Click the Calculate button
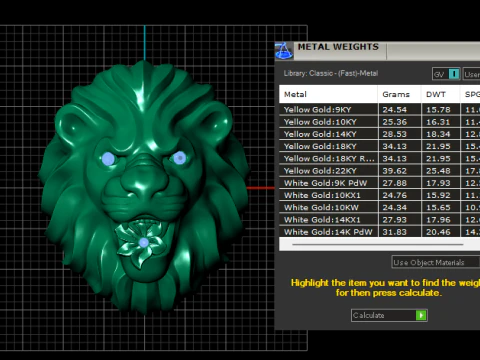This screenshot has height=360, width=480. pos(389,315)
